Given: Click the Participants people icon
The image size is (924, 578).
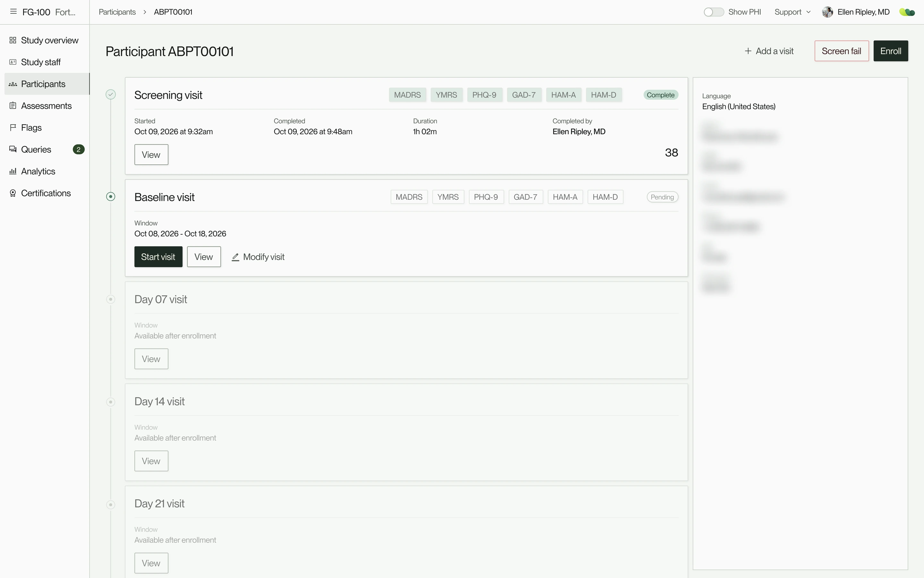Looking at the screenshot, I should point(13,84).
